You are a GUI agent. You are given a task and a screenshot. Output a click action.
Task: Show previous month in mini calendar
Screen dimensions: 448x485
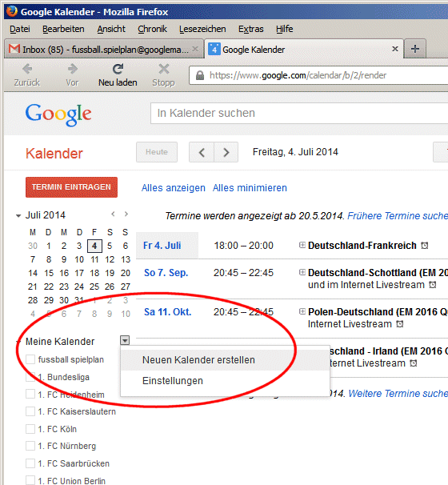coord(113,214)
